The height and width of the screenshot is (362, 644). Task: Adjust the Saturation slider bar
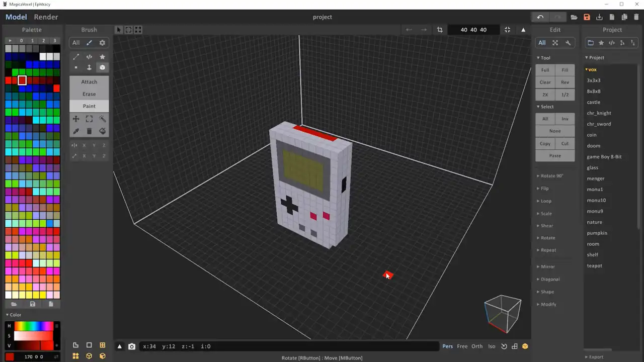pyautogui.click(x=34, y=336)
